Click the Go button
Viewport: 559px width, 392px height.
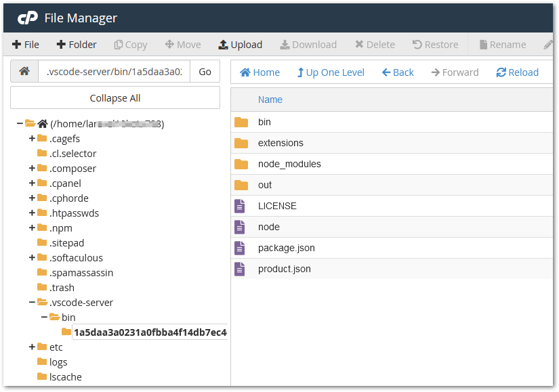[x=205, y=72]
